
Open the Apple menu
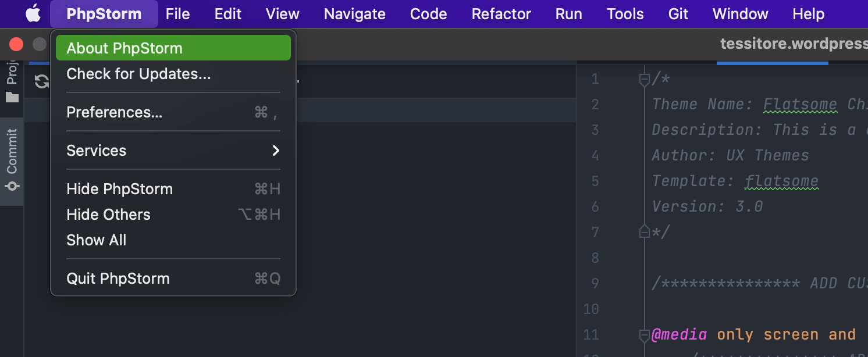click(x=33, y=13)
